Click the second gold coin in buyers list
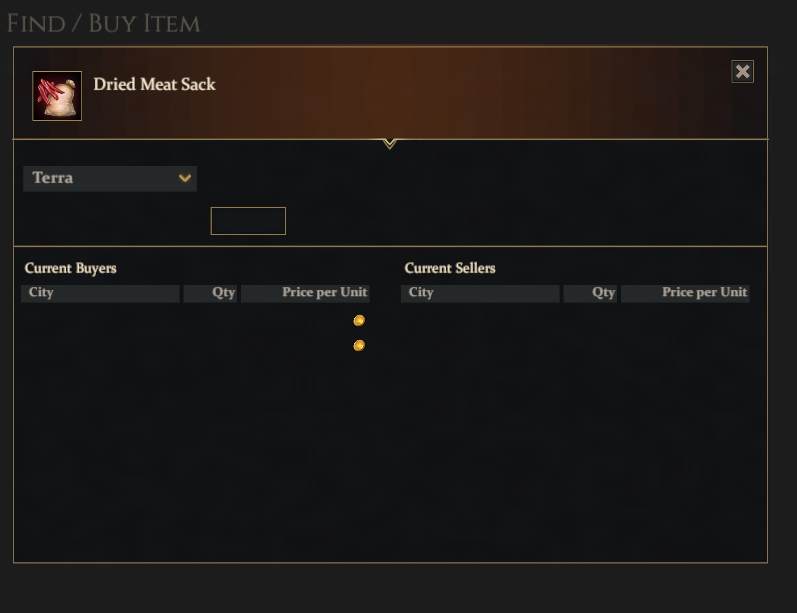 (359, 346)
